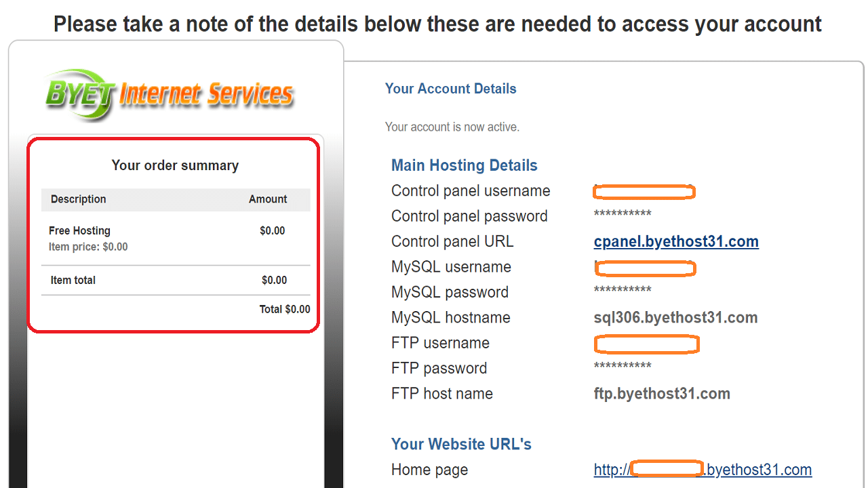Click the Total $0.00 text

coord(284,310)
